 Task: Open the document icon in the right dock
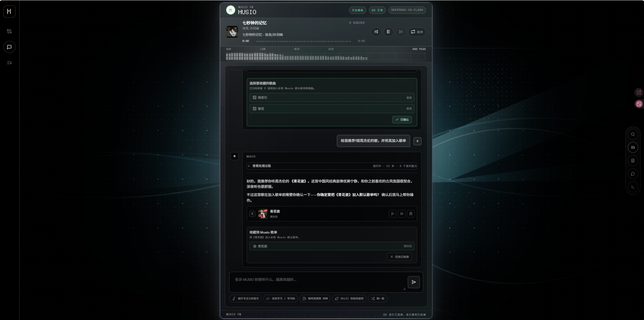point(633,161)
